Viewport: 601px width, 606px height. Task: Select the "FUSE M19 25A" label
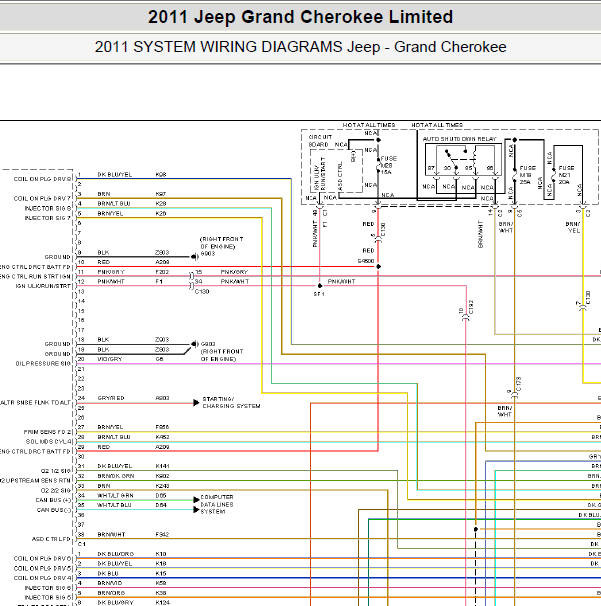[x=528, y=175]
